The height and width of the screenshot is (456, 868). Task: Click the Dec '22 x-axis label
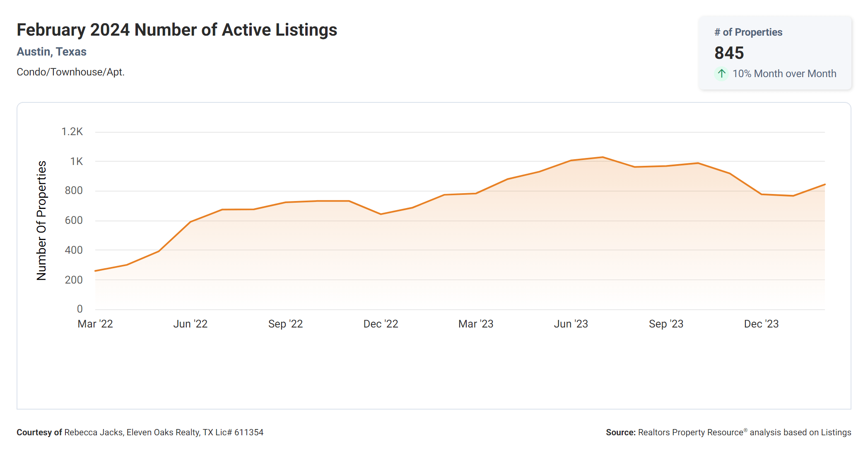(381, 324)
